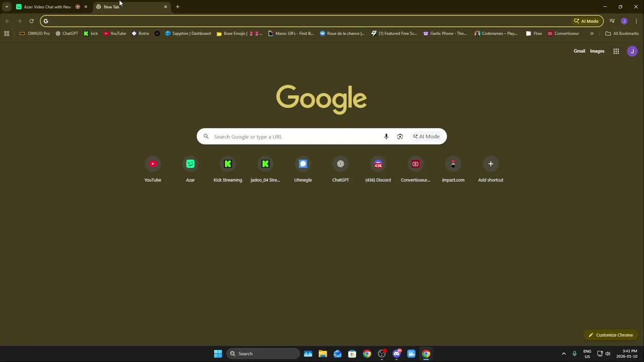Viewport: 644px width, 362px height.
Task: Open the Gmail link
Action: point(579,51)
